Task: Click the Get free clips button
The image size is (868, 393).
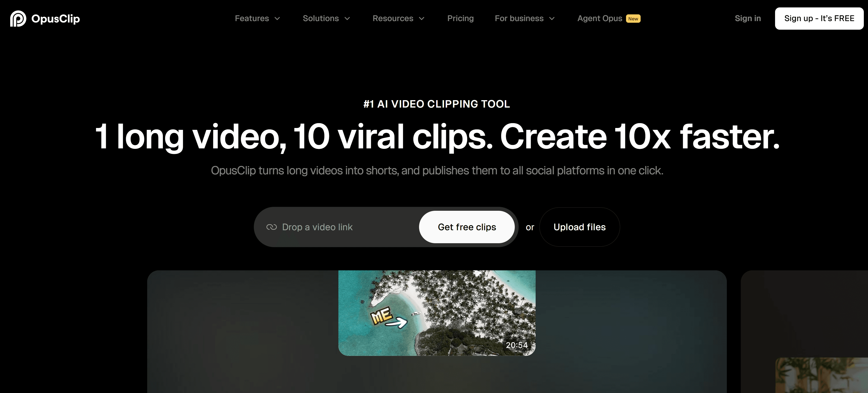Action: 467,227
